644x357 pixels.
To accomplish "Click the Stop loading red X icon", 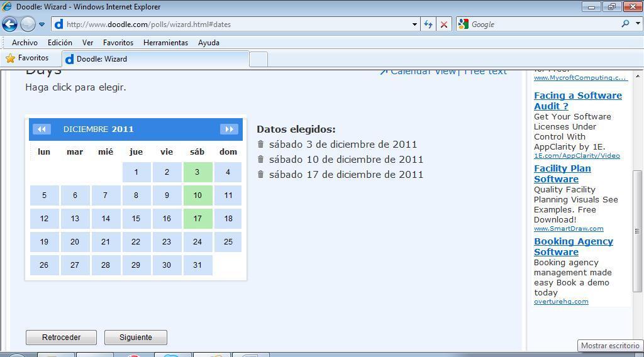I will coord(444,25).
